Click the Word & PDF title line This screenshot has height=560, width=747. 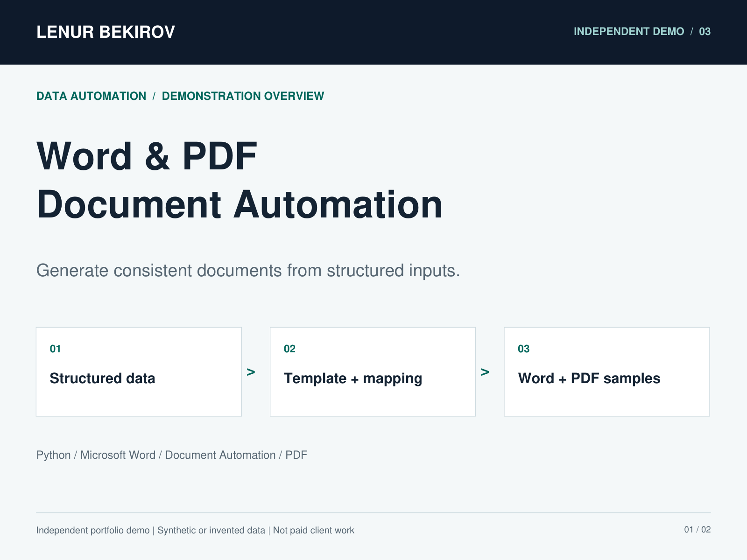(x=147, y=156)
